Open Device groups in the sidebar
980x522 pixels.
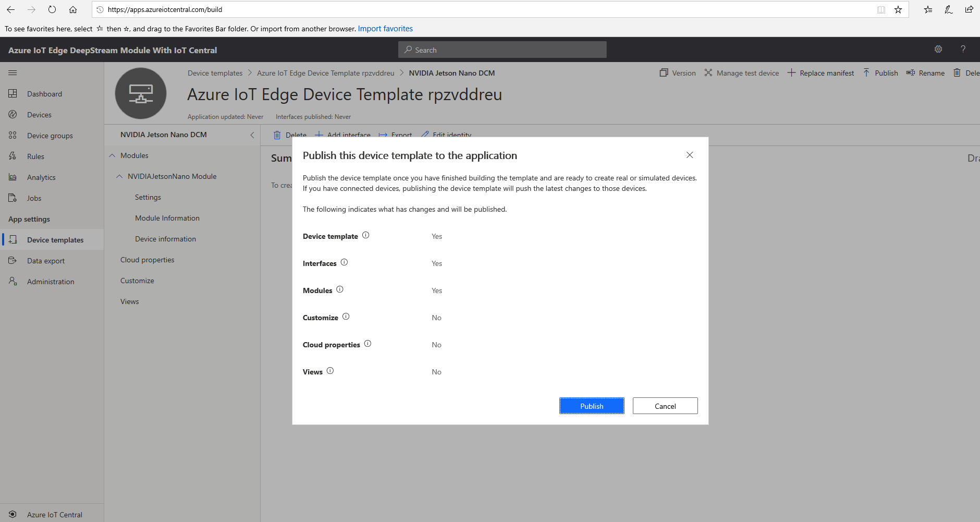(52, 136)
